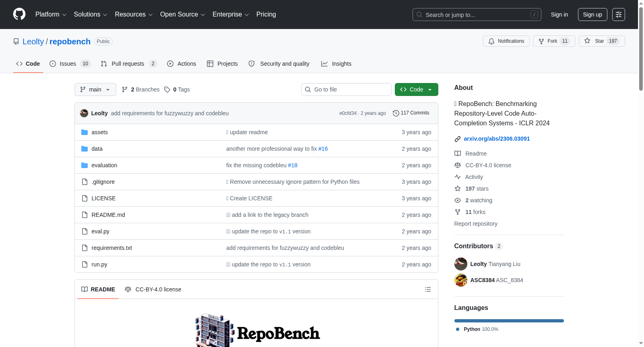Click the Notifications bell button
Screen dimensions: 644x347
click(506, 41)
